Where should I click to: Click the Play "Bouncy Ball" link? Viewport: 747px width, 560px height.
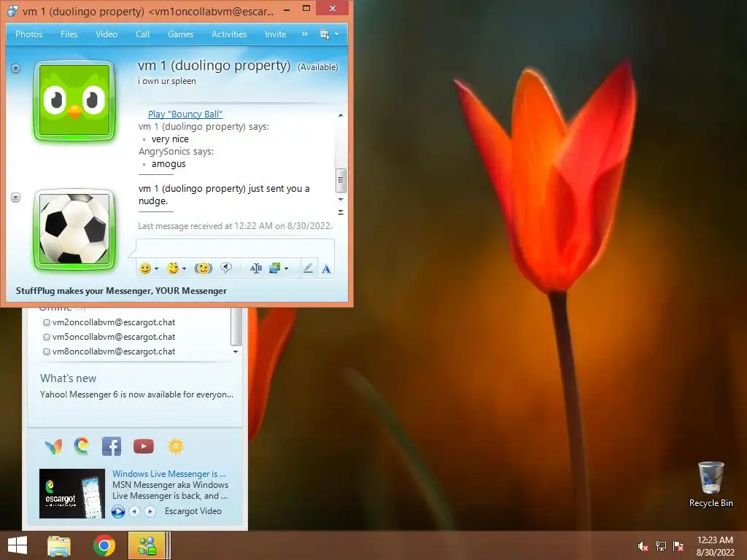click(185, 114)
